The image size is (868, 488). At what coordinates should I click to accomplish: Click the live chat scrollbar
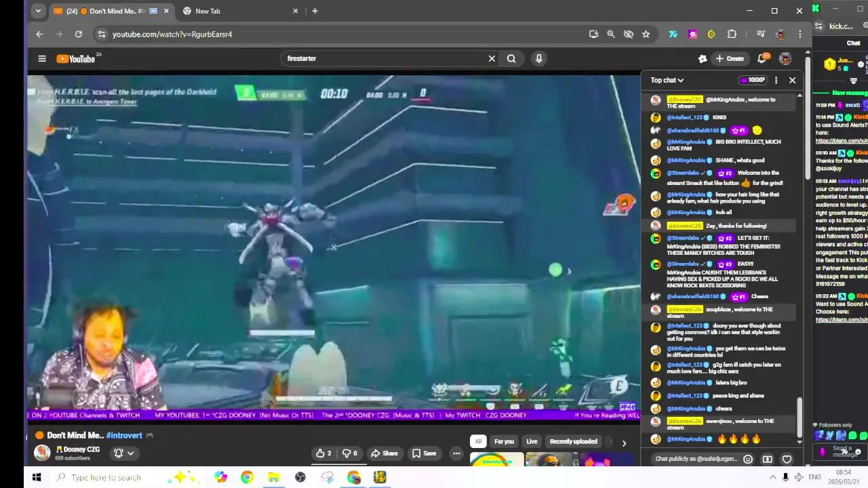click(x=800, y=417)
